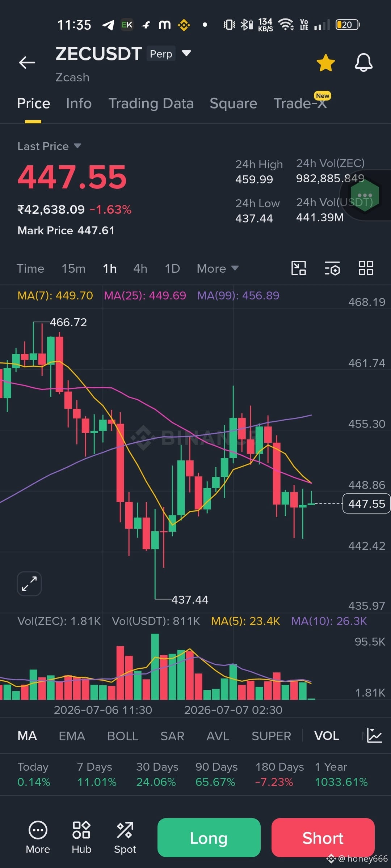Screen dimensions: 391x868
Task: Enable the MA indicator
Action: pyautogui.click(x=27, y=736)
